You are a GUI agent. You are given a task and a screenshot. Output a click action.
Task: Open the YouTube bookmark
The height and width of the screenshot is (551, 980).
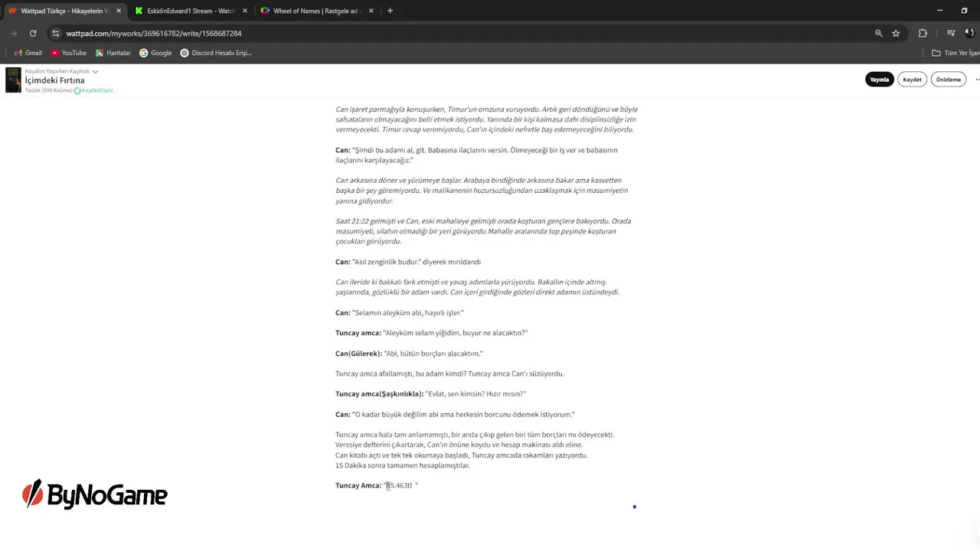click(68, 53)
